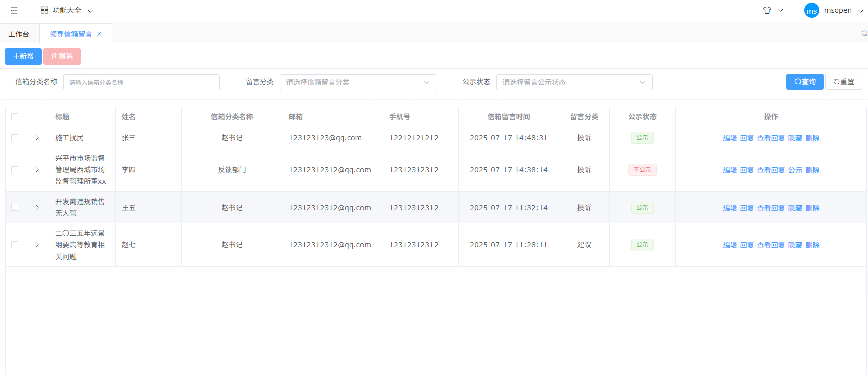Expand the theme dropdown arrow
This screenshot has width=868, height=375.
pos(781,10)
